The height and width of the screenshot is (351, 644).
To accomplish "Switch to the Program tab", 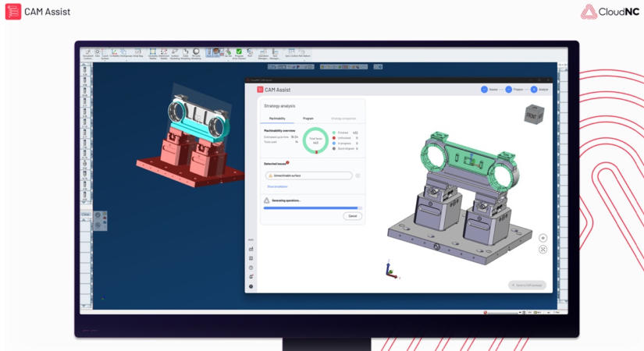I will (x=308, y=119).
